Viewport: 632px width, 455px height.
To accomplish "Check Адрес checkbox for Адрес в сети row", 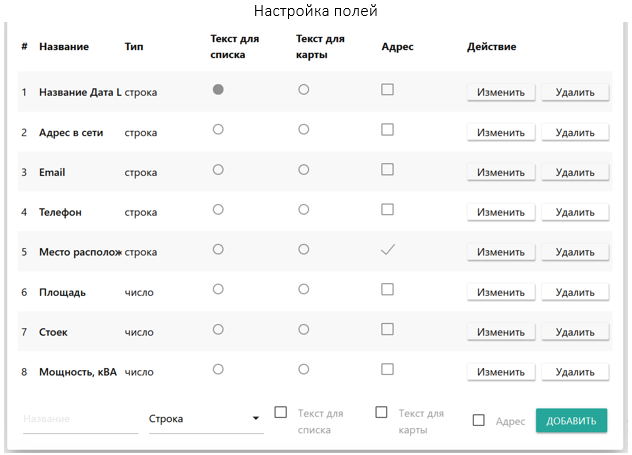I will click(x=388, y=130).
